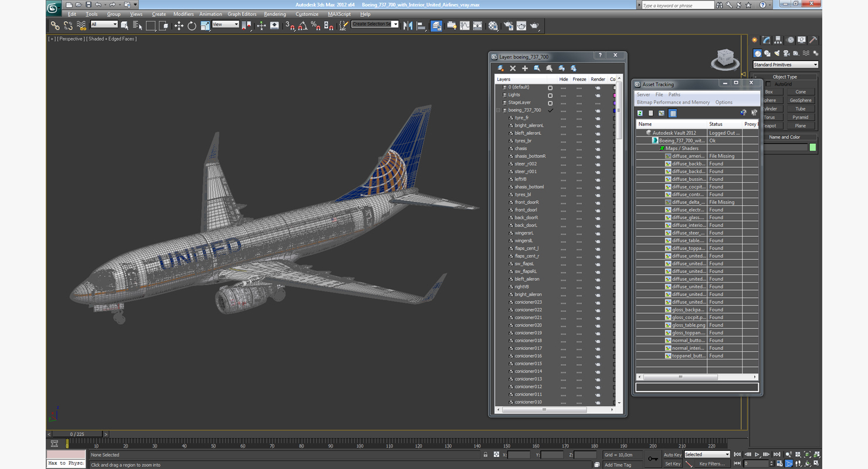Toggle Freeze for the StageLayer layer
This screenshot has height=469, width=868.
point(579,103)
